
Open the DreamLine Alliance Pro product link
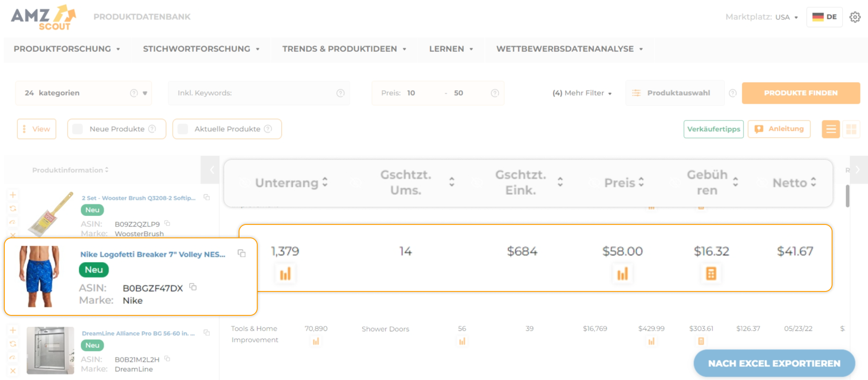pyautogui.click(x=138, y=333)
